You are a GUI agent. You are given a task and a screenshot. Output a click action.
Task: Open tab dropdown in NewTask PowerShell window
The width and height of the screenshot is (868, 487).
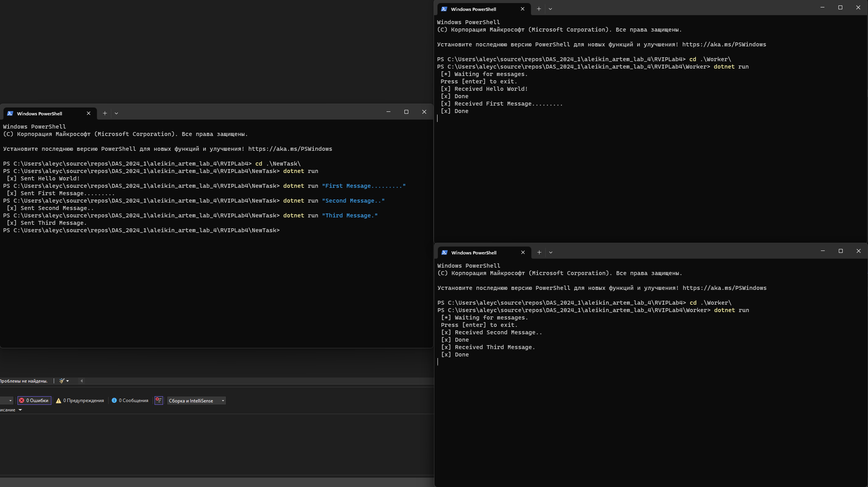tap(116, 113)
